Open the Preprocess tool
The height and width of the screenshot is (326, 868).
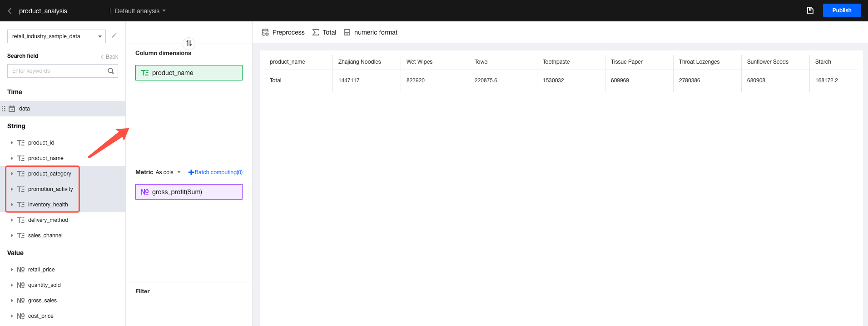pos(283,32)
